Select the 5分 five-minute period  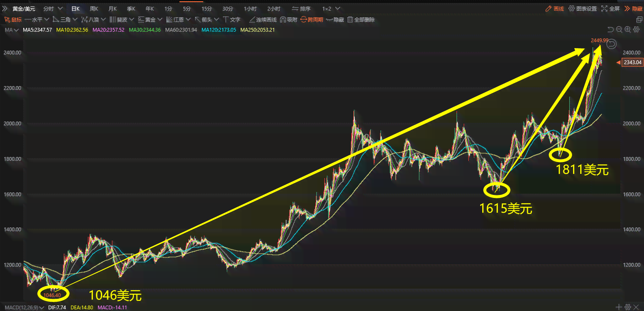187,8
